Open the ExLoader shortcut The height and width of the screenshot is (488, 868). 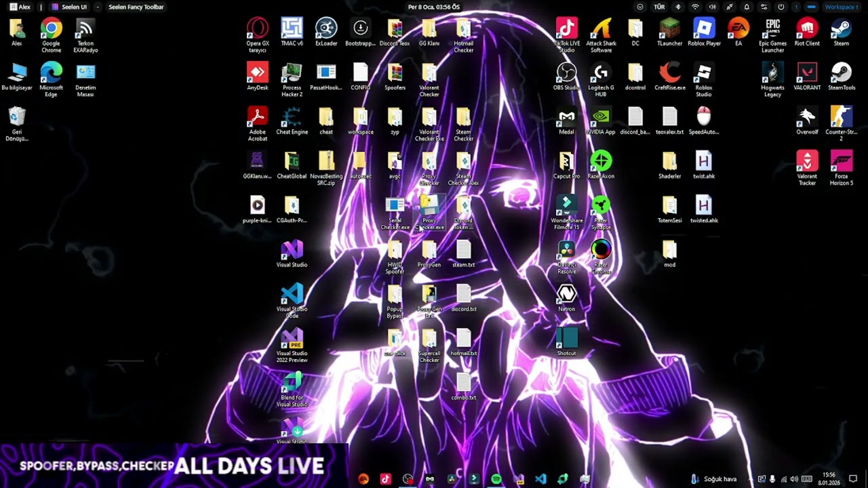point(326,33)
